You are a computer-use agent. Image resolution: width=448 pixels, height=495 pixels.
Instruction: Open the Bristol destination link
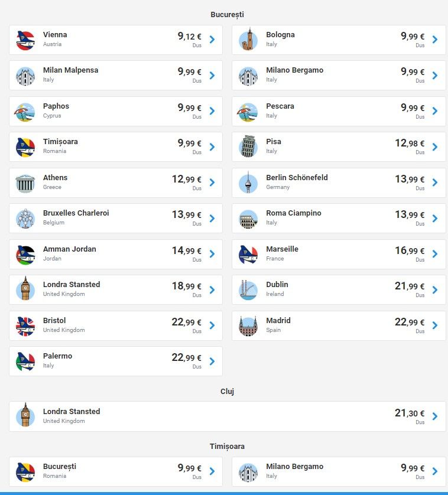[116, 325]
